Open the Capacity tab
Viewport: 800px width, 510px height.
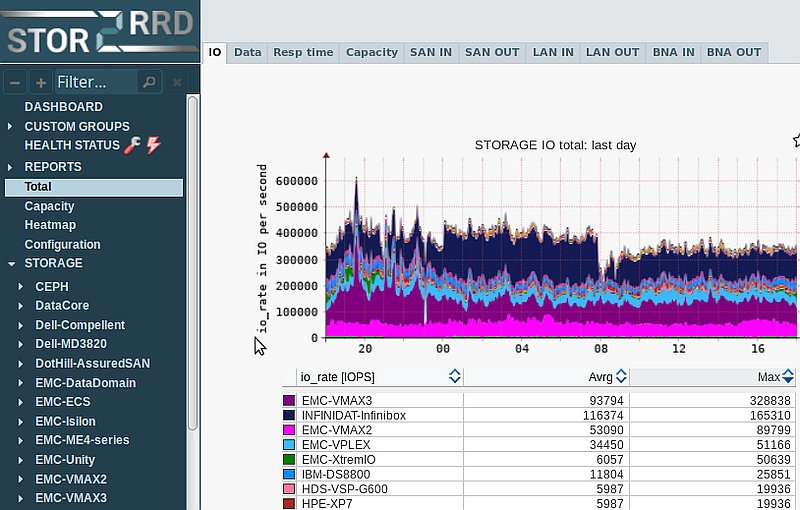(x=371, y=52)
